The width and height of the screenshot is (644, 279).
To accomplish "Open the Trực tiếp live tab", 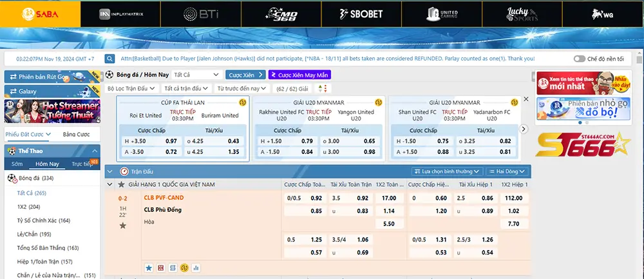I will (x=82, y=164).
